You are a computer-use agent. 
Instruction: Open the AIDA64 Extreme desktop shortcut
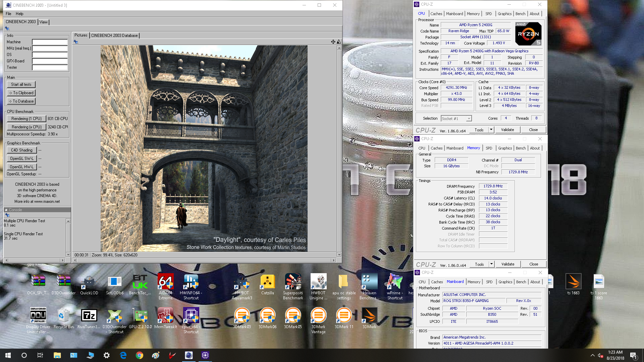pyautogui.click(x=165, y=287)
